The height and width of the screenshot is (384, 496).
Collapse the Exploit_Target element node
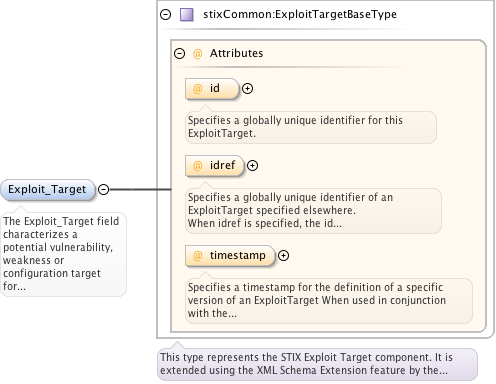tap(104, 190)
